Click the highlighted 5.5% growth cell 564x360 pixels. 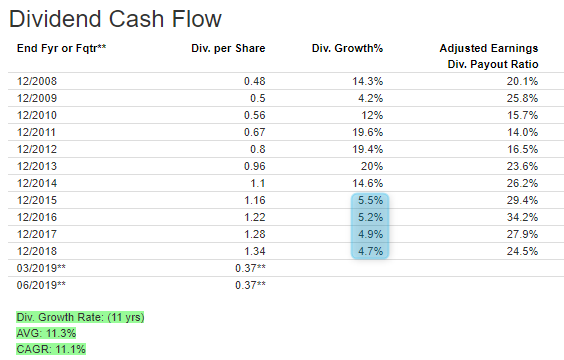370,200
